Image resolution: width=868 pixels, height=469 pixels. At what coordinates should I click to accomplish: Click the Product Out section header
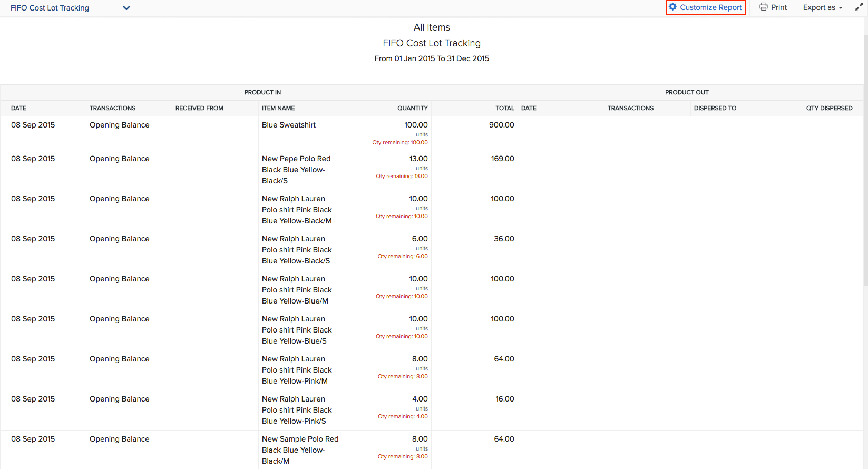687,92
